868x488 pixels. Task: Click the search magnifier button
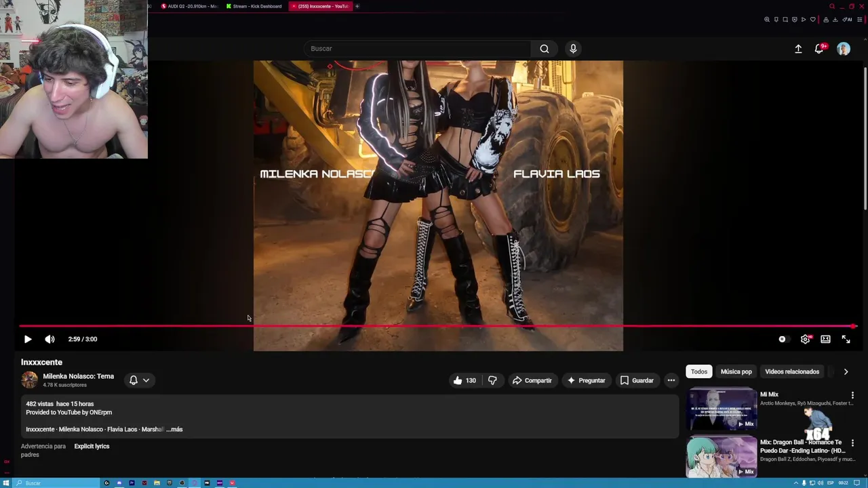tap(544, 49)
